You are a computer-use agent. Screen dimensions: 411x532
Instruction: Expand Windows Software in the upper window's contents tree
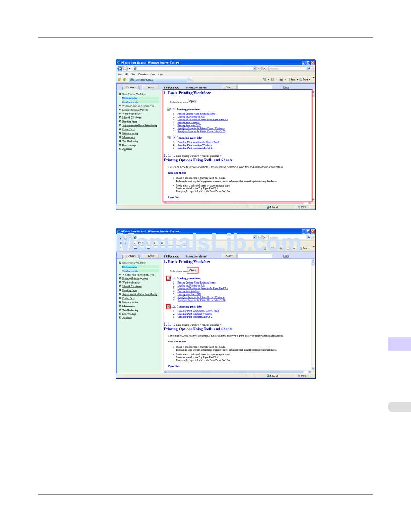(x=120, y=114)
